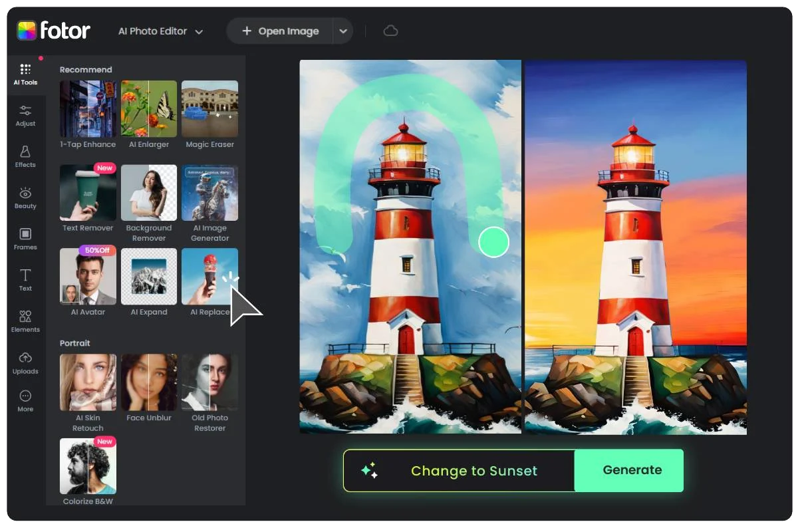The width and height of the screenshot is (798, 532).
Task: Click the Change to Sunset prompt field
Action: [x=473, y=471]
